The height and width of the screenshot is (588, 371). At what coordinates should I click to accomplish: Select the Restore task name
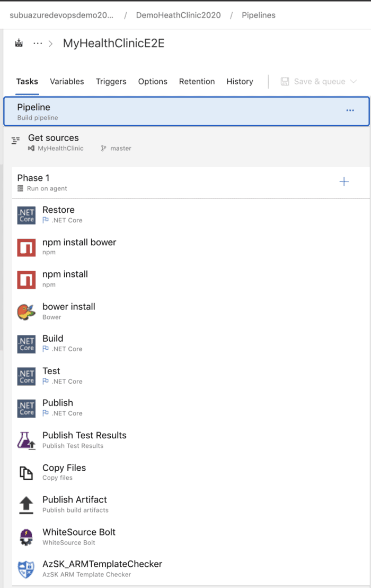click(58, 210)
